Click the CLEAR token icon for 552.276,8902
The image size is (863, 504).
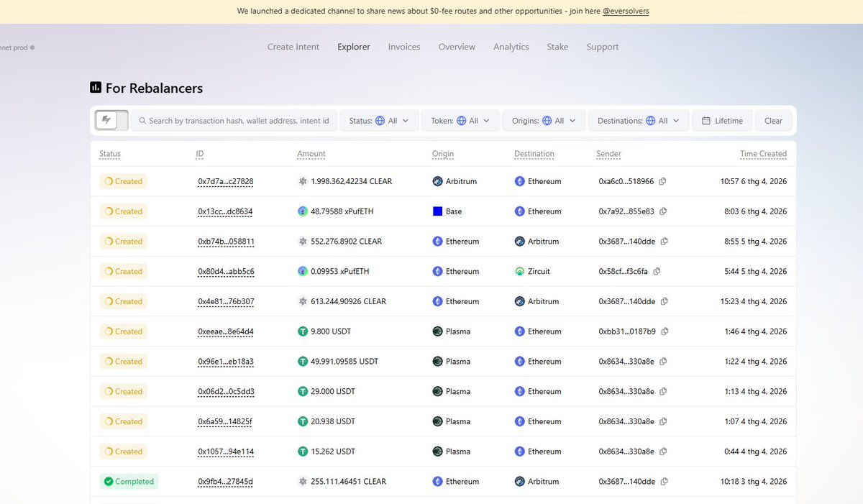(x=303, y=242)
